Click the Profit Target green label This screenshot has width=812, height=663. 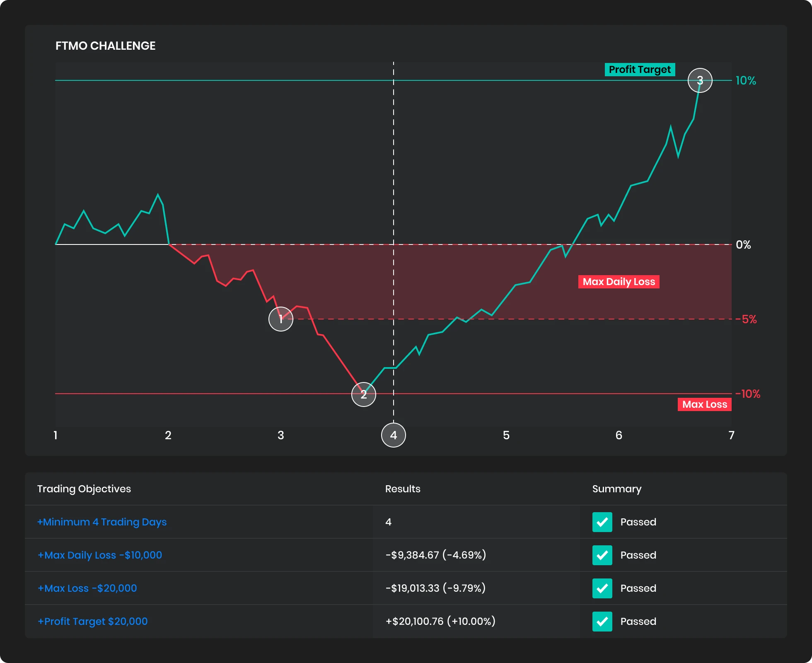pos(640,70)
